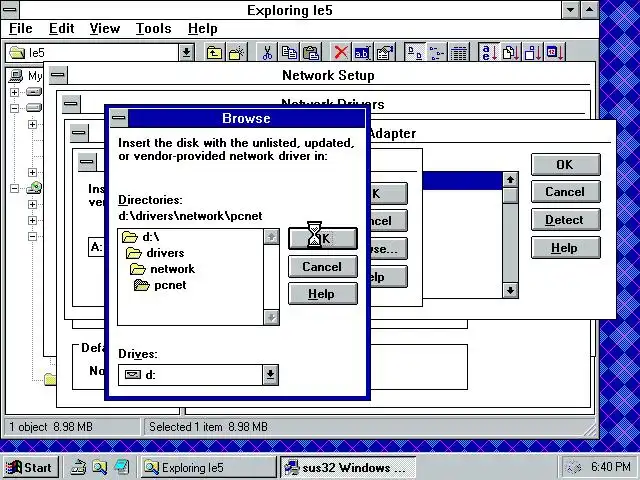
Task: Collapse the CD-ROM drive tree node
Action: (14, 188)
